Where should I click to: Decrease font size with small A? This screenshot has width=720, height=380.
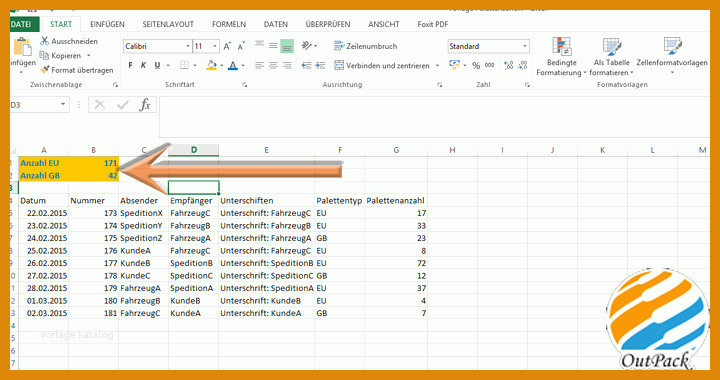[x=241, y=46]
